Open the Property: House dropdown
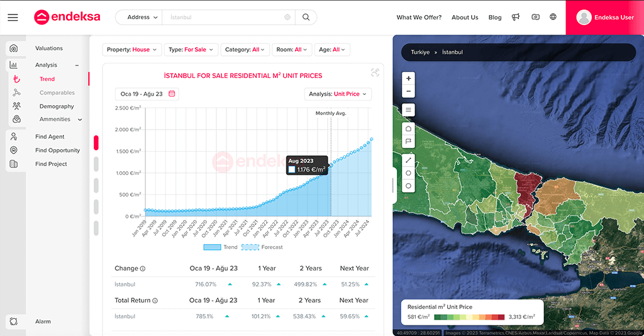The height and width of the screenshot is (336, 644). [132, 50]
